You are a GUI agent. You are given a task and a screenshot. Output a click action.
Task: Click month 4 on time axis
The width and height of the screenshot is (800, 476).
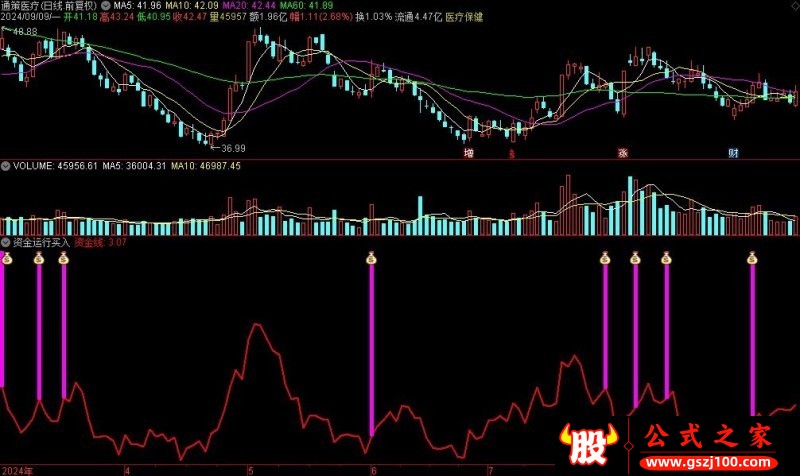tap(128, 471)
